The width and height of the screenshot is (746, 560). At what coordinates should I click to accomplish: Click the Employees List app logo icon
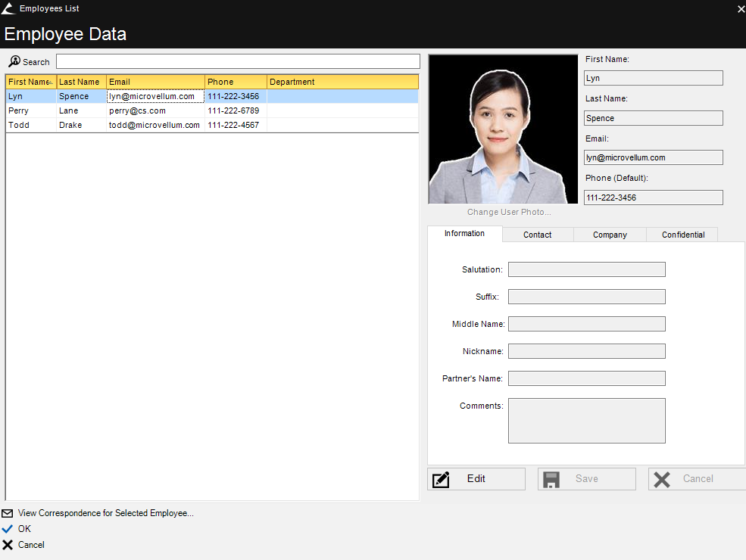pos(8,8)
